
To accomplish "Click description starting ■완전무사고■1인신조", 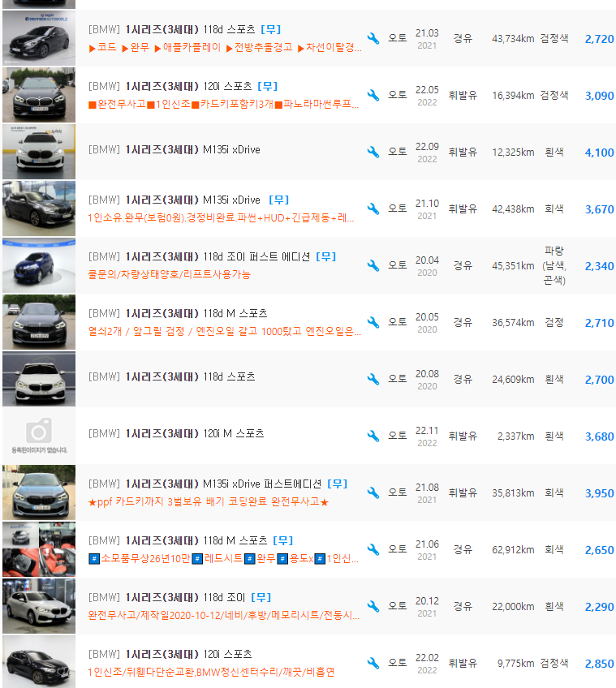I will [x=223, y=104].
